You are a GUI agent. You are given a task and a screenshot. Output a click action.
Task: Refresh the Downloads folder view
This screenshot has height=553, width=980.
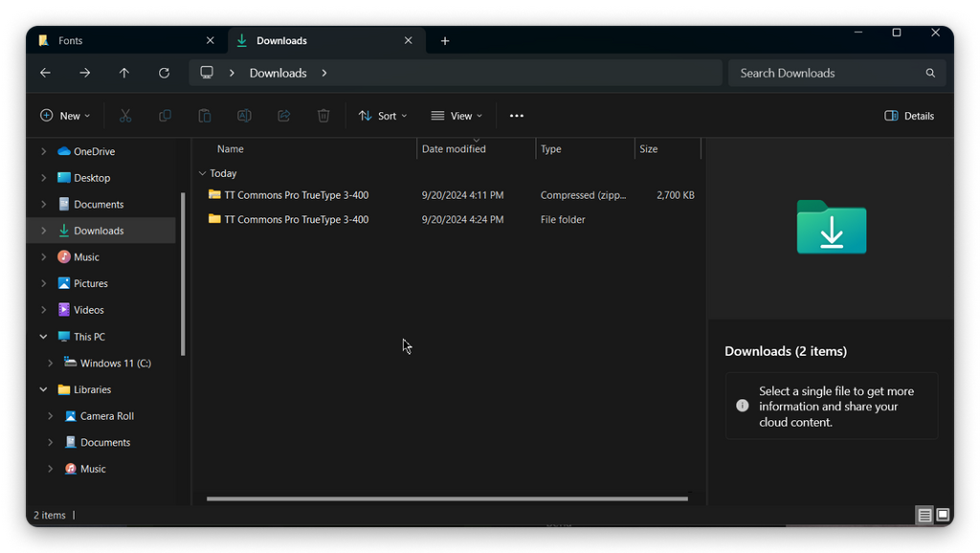coord(164,73)
